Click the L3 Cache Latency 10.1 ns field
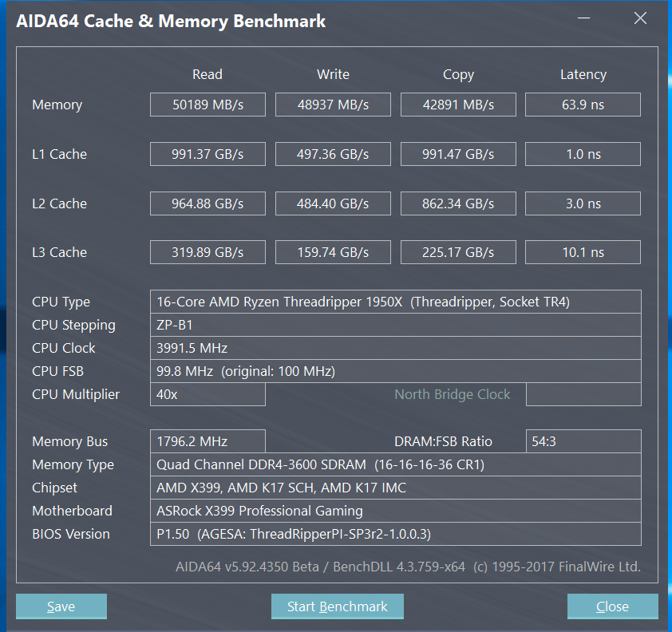The height and width of the screenshot is (632, 672). click(583, 252)
